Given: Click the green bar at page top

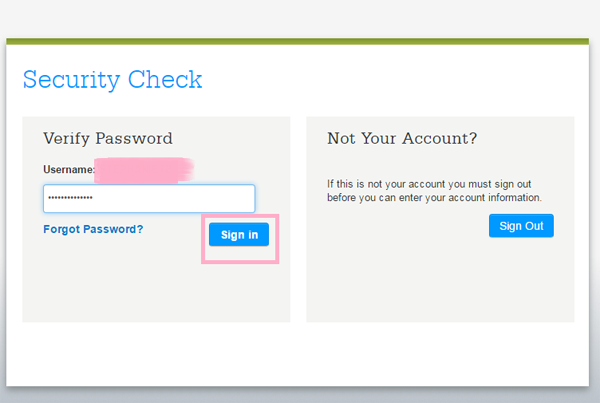Looking at the screenshot, I should (x=300, y=41).
